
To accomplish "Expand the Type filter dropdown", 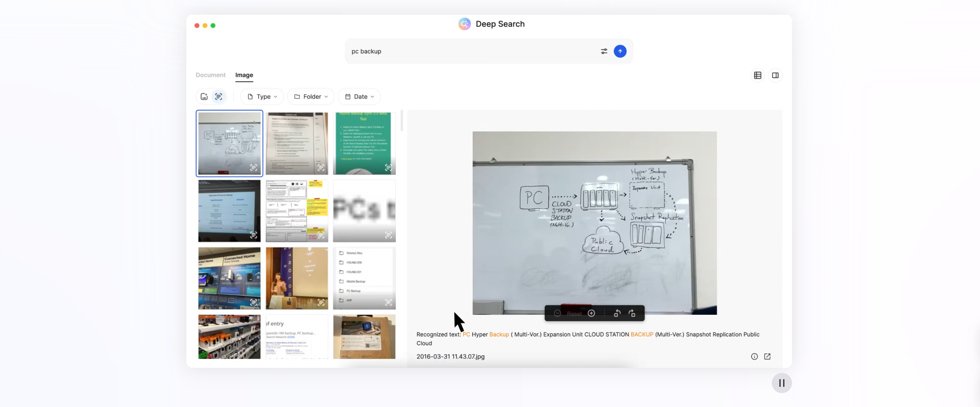I will [x=262, y=97].
